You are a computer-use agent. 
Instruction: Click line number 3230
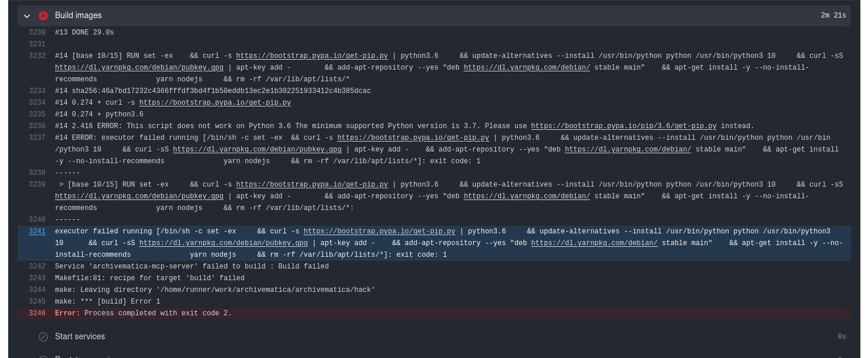point(37,33)
